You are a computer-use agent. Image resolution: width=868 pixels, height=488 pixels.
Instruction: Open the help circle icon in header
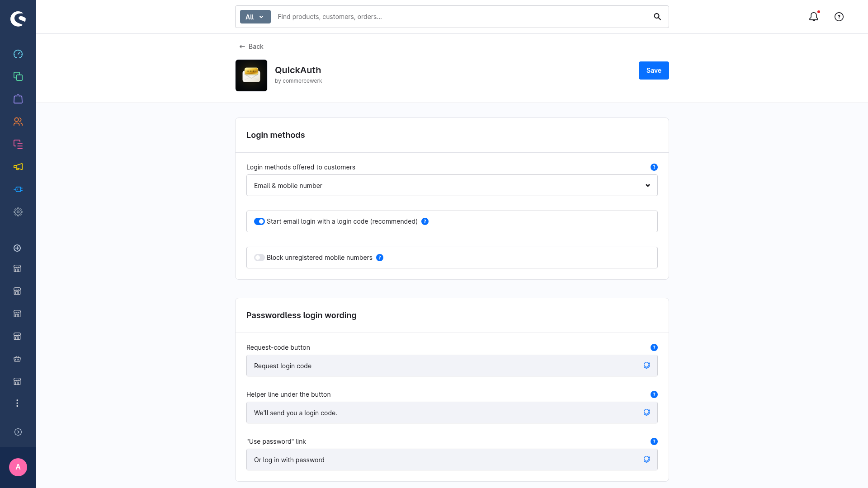[x=839, y=17]
